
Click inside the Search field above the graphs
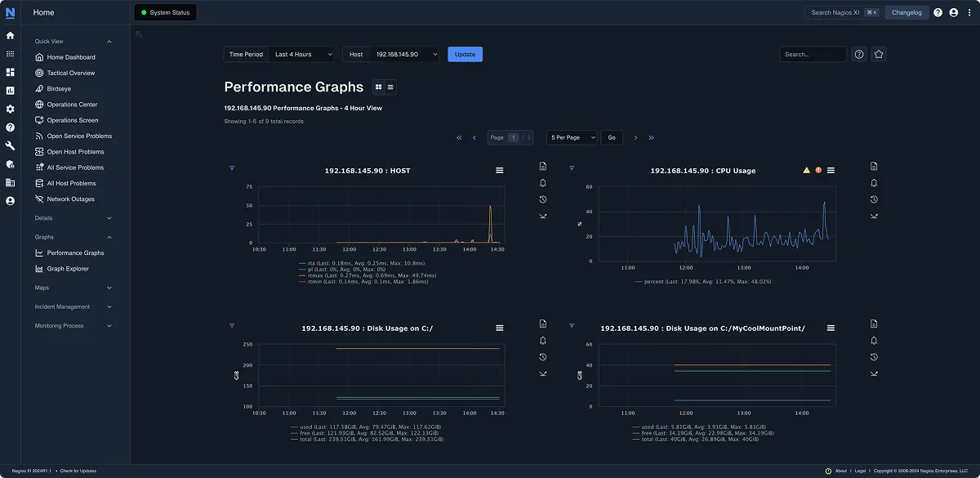[813, 54]
